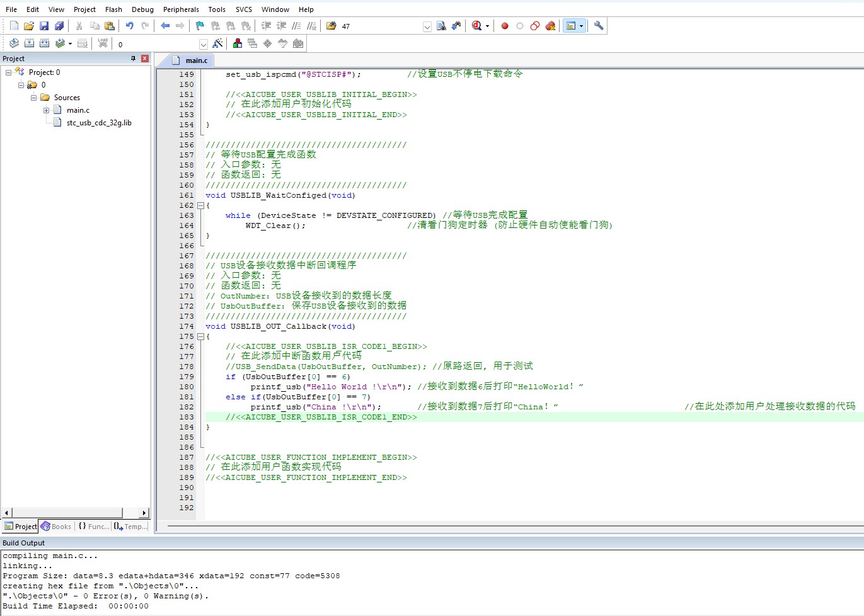864x616 pixels.
Task: Open the File menu
Action: coord(11,9)
